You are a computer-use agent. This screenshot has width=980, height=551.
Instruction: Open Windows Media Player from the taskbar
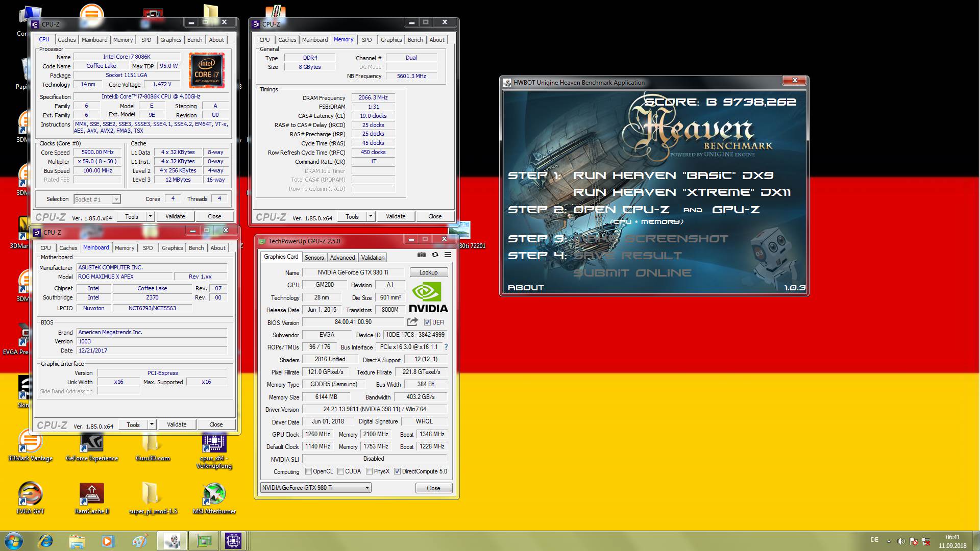(x=108, y=541)
